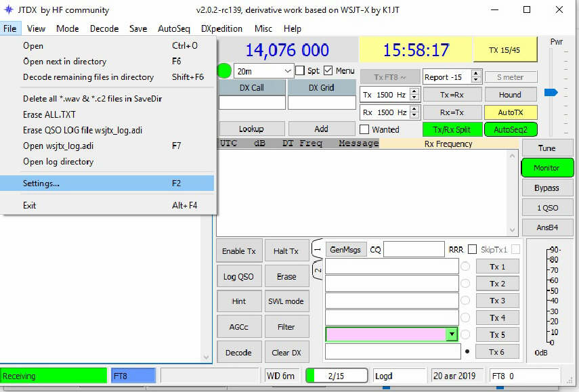Click the Log QSO button
Viewport: 579px width, 392px height.
[x=238, y=276]
